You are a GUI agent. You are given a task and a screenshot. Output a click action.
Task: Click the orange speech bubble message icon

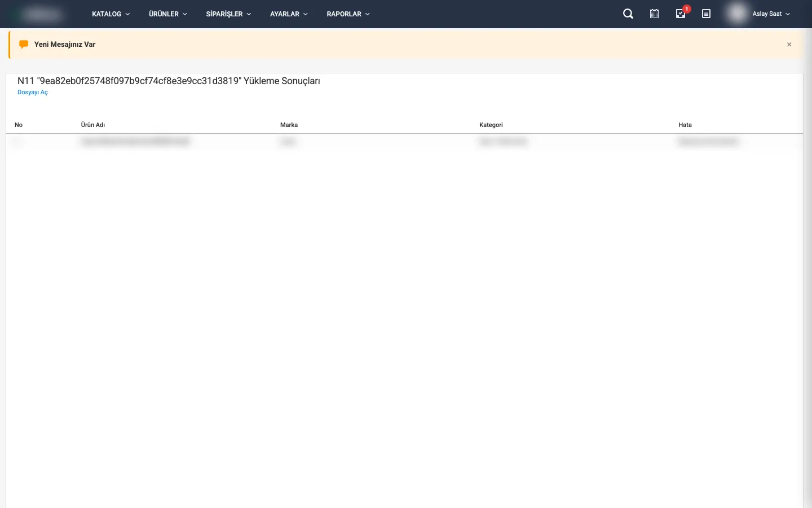click(24, 45)
